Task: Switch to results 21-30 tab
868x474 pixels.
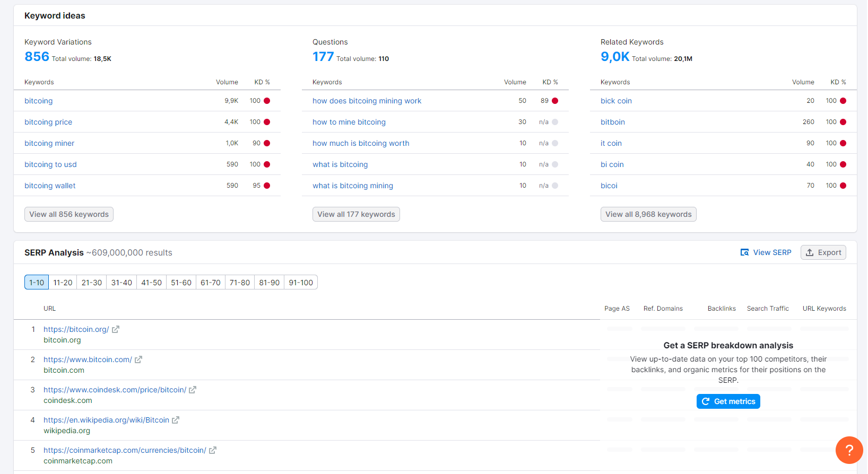Action: tap(92, 283)
